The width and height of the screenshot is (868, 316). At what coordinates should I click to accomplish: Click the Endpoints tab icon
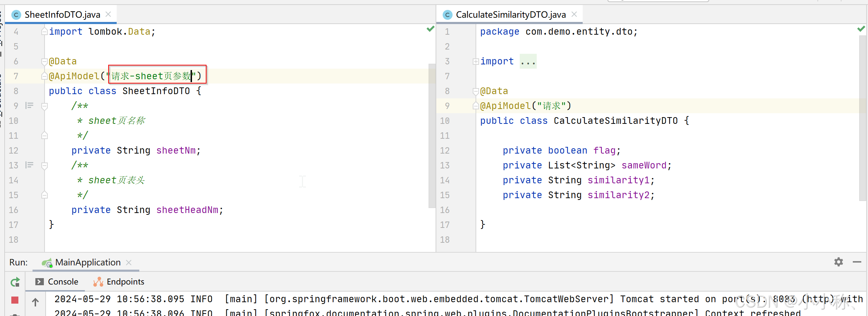click(x=98, y=282)
